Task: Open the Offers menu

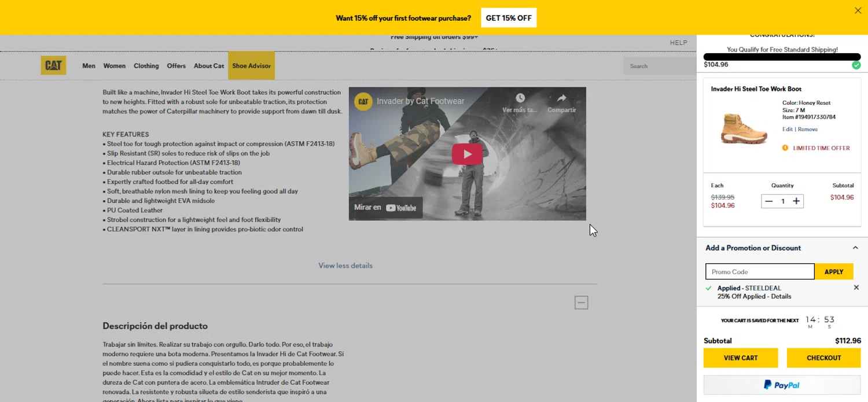Action: coord(176,66)
